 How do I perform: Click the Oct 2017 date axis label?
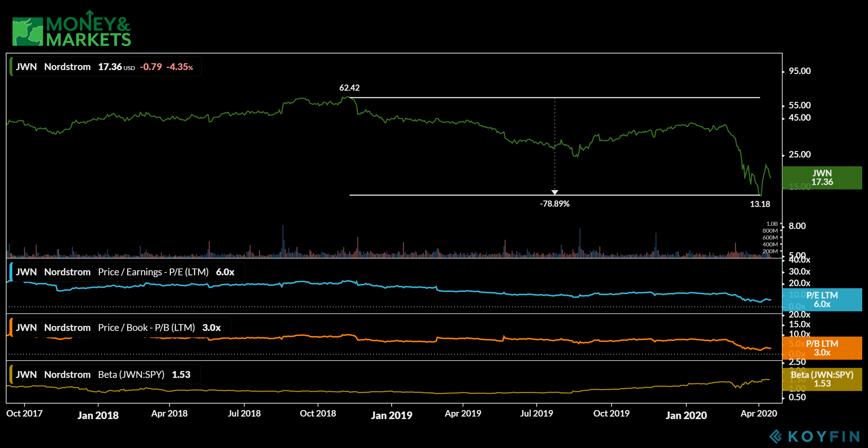pyautogui.click(x=24, y=413)
